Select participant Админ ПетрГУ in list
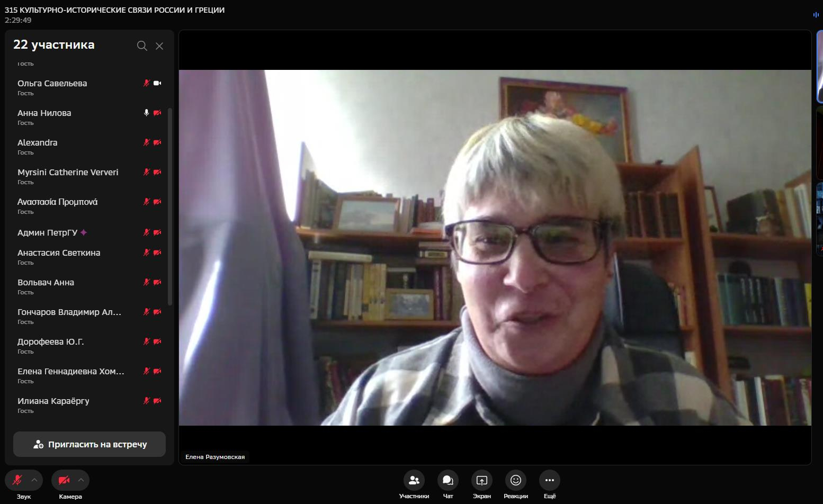The image size is (823, 504). [48, 232]
